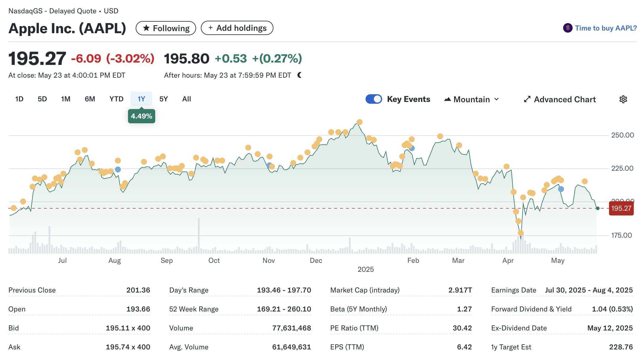The image size is (644, 358).
Task: Click the highest yellow event marker at peak
Action: (x=359, y=122)
